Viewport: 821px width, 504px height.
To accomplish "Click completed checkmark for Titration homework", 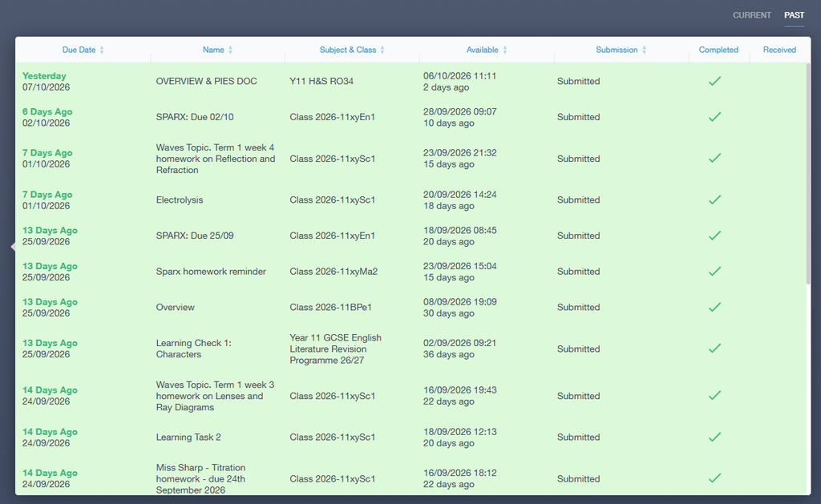I will pyautogui.click(x=714, y=478).
